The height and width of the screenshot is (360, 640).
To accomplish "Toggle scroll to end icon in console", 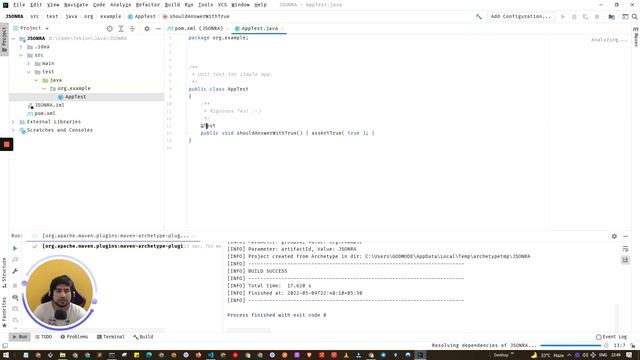I will click(625, 260).
